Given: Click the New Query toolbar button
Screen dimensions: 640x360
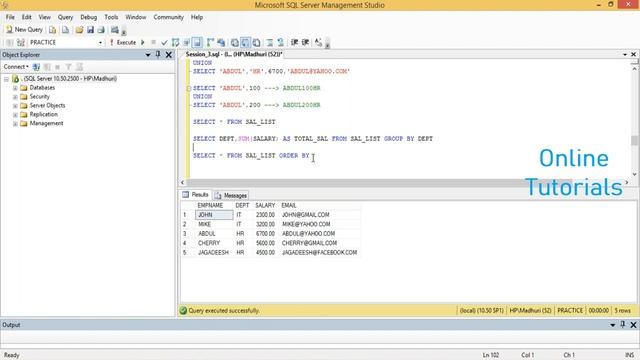Looking at the screenshot, I should point(24,29).
